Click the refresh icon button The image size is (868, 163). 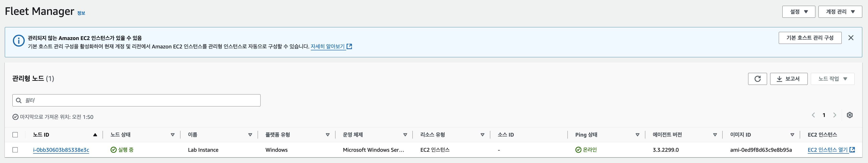[757, 79]
